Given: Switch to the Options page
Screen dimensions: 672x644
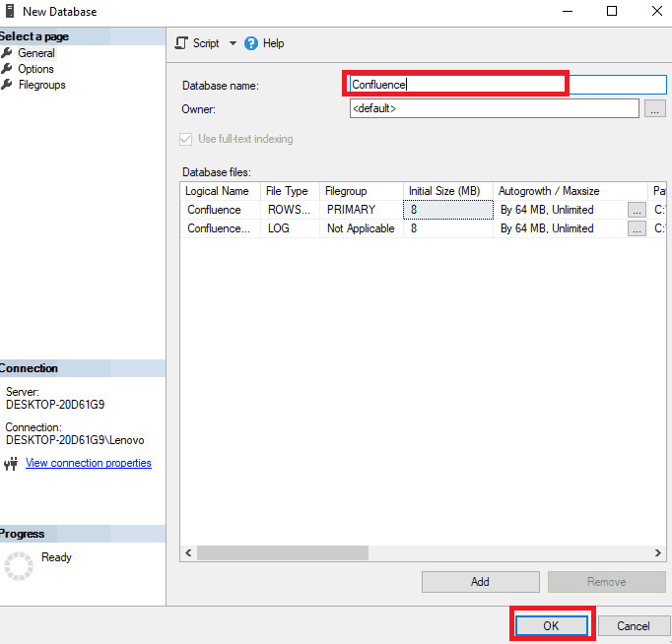Looking at the screenshot, I should pyautogui.click(x=35, y=69).
